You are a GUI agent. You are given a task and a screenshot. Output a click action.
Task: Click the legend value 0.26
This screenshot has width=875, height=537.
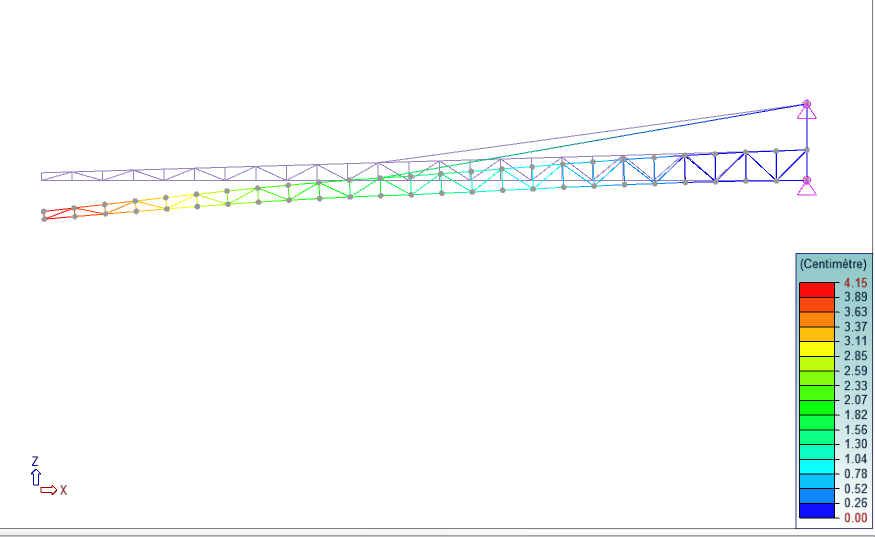(855, 503)
